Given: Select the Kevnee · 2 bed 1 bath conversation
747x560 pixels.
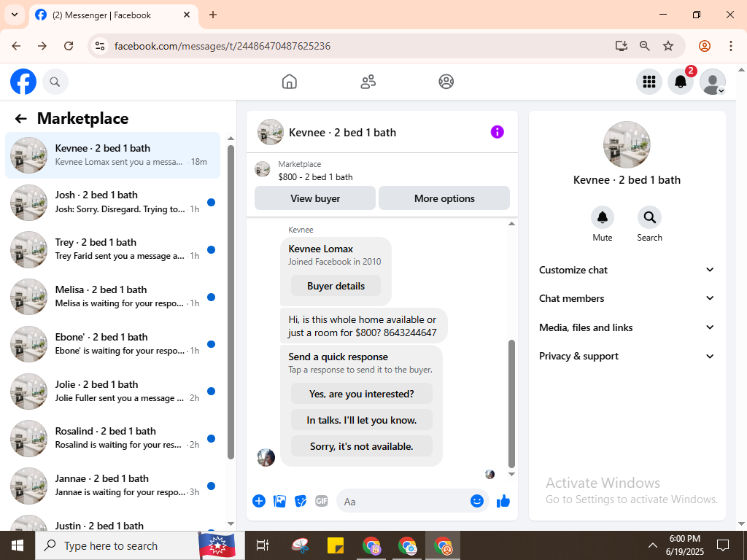Looking at the screenshot, I should (113, 155).
